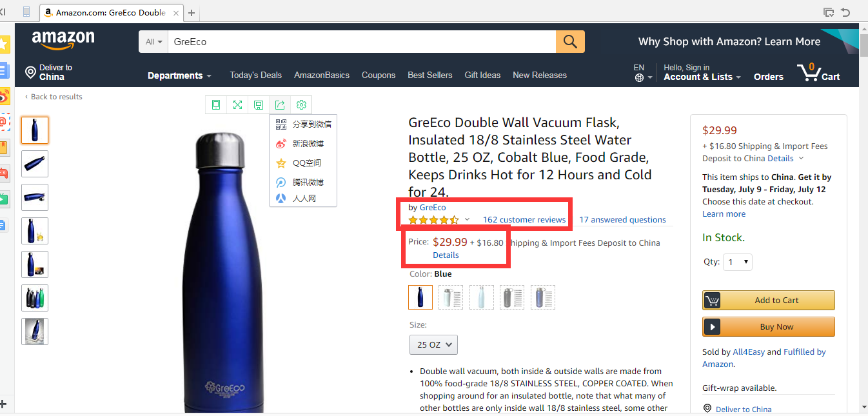The image size is (868, 416).
Task: Click the green share arrow icon
Action: pos(280,105)
